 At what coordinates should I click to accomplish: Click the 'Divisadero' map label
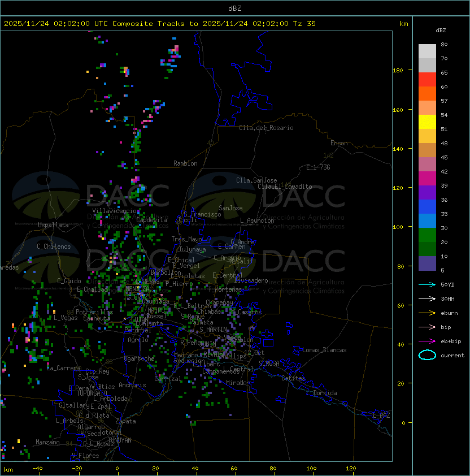pos(251,280)
